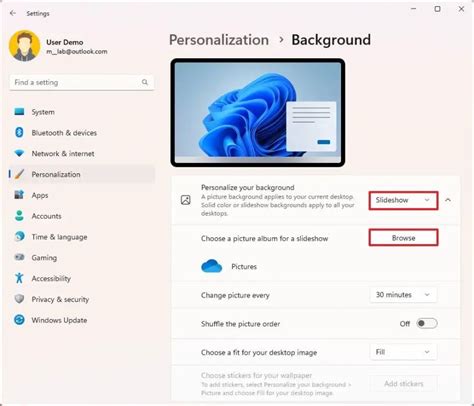The image size is (474, 406).
Task: Click the User Demo account name
Action: tap(65, 42)
